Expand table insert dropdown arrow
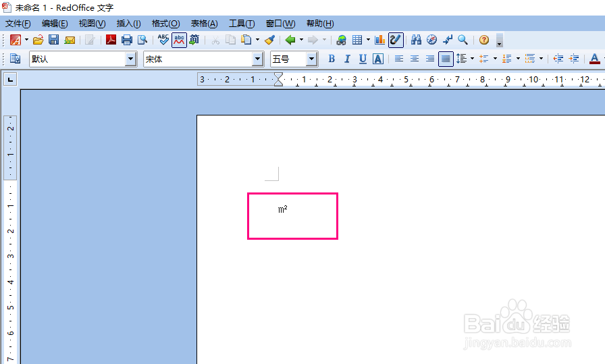Image resolution: width=605 pixels, height=364 pixels. [x=368, y=40]
